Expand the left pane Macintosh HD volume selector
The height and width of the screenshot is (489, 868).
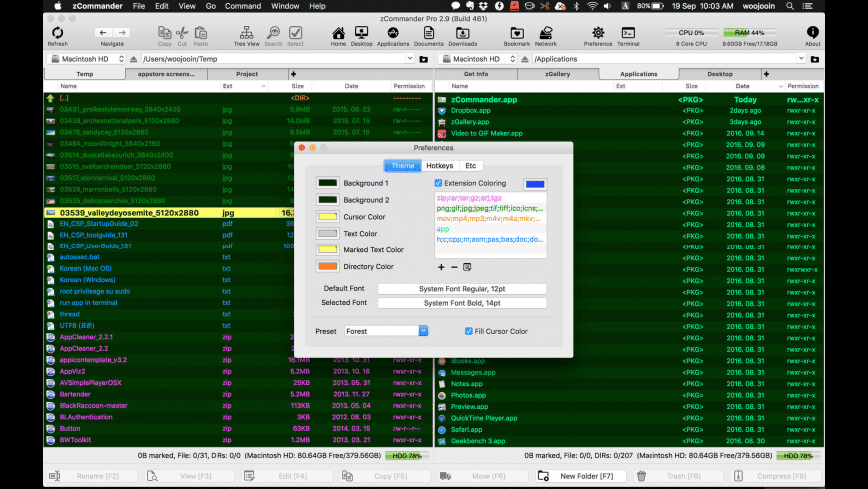pos(85,59)
